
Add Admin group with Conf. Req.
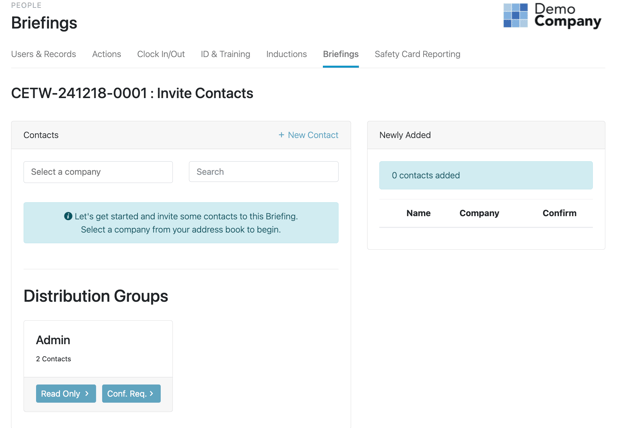pos(131,394)
